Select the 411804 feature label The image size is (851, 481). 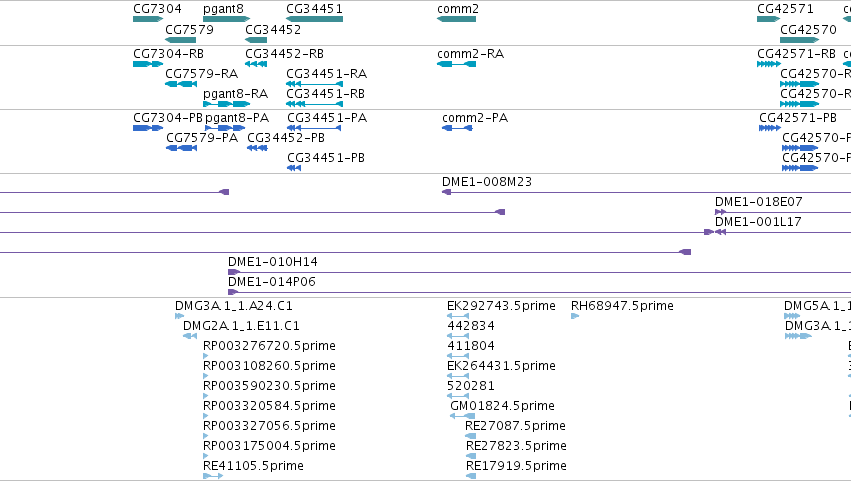[471, 346]
